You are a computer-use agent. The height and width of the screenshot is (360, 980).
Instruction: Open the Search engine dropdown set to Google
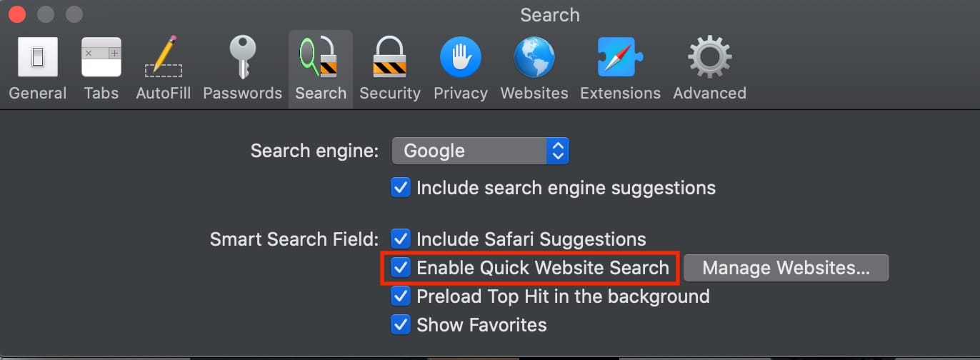click(x=480, y=151)
